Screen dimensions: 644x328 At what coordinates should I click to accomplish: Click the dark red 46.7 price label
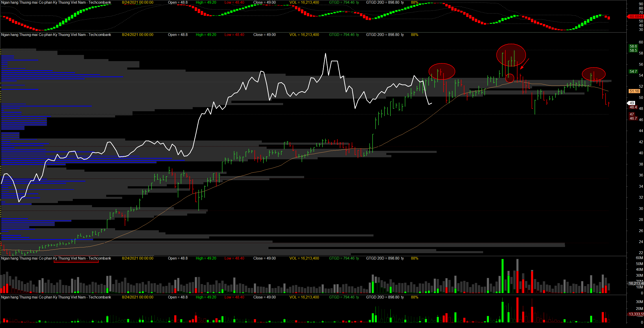click(633, 119)
